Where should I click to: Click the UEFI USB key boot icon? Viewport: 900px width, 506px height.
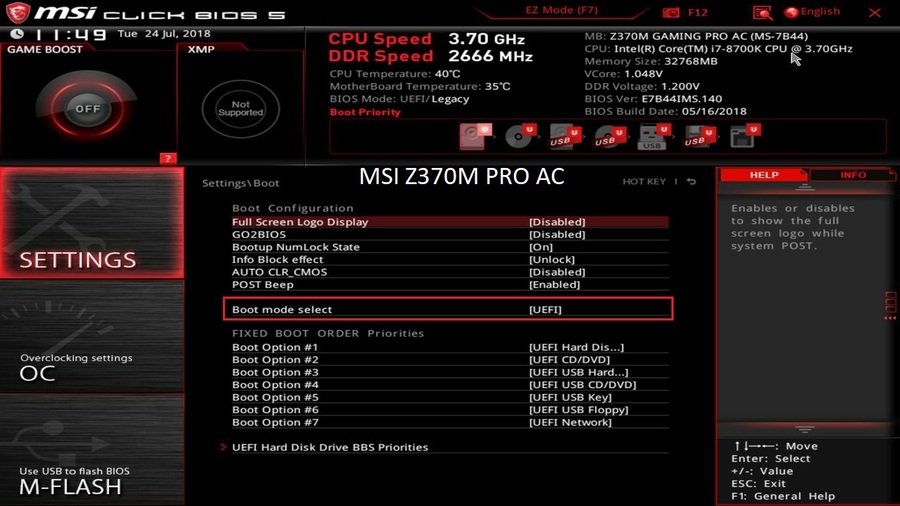[x=654, y=137]
